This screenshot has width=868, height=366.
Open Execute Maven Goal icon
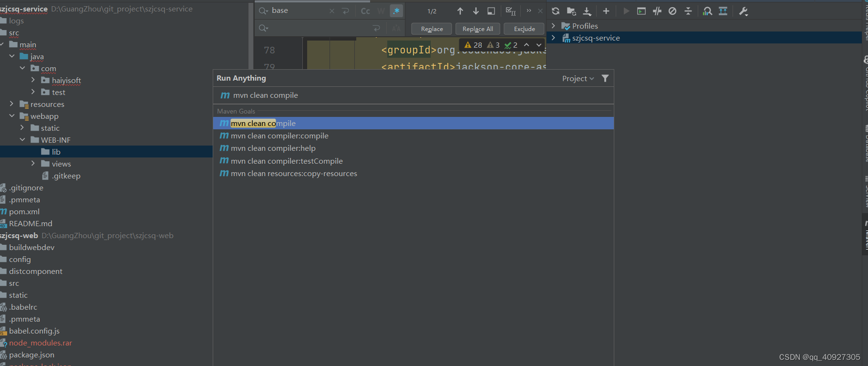[x=641, y=11]
